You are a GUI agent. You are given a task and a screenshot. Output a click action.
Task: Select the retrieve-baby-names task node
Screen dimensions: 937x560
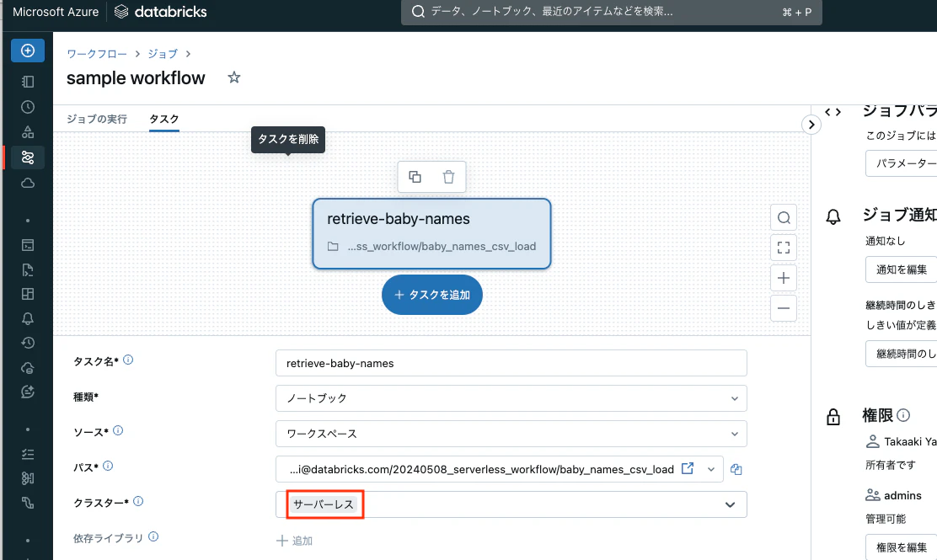431,233
